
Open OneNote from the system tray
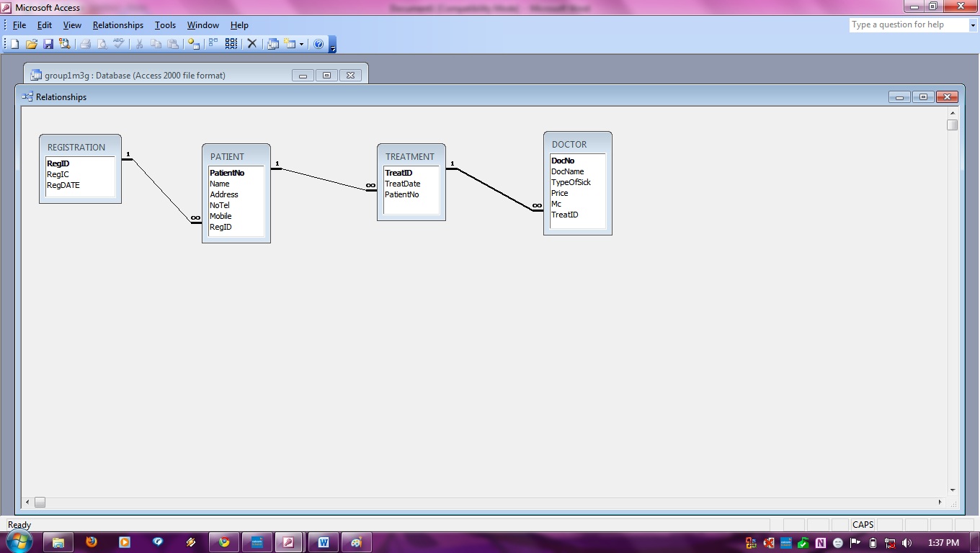click(821, 542)
